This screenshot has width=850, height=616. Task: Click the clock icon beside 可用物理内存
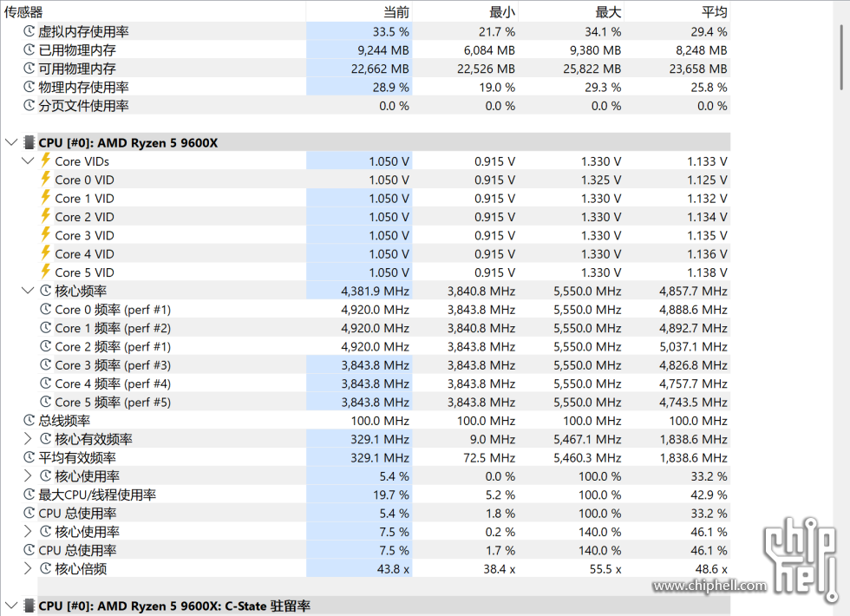(x=29, y=69)
